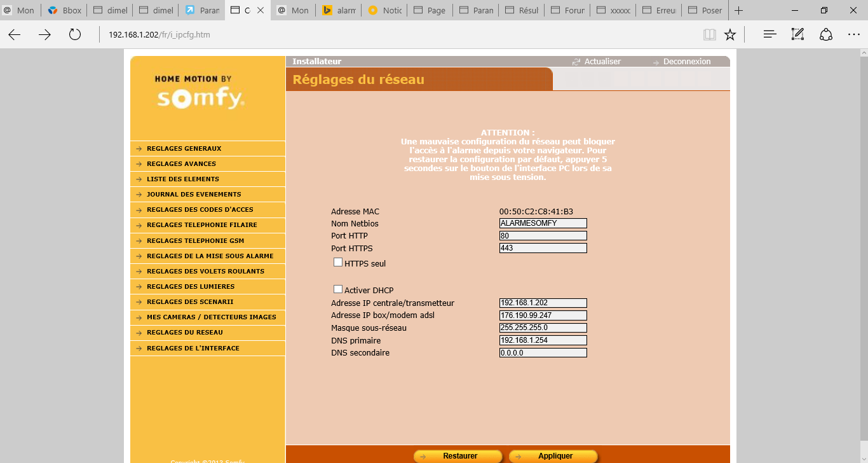Click the Port HTTPS field
The image size is (868, 463).
(x=543, y=248)
